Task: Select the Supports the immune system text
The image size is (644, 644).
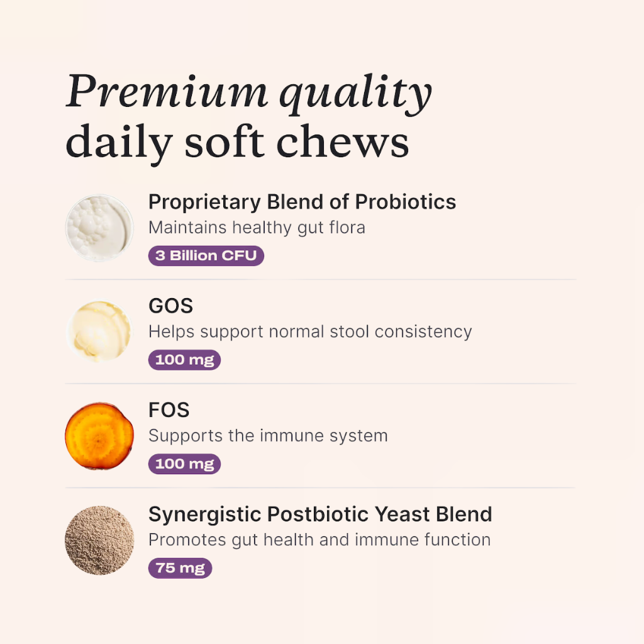Action: point(268,435)
